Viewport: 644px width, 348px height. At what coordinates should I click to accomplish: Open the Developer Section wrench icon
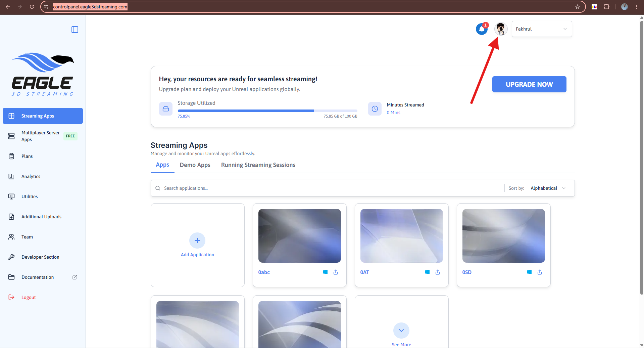pyautogui.click(x=11, y=257)
